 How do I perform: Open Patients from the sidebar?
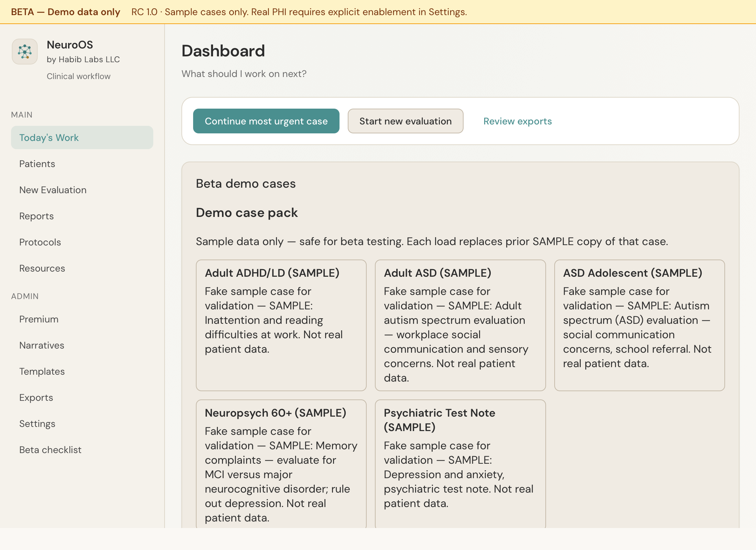pyautogui.click(x=82, y=164)
